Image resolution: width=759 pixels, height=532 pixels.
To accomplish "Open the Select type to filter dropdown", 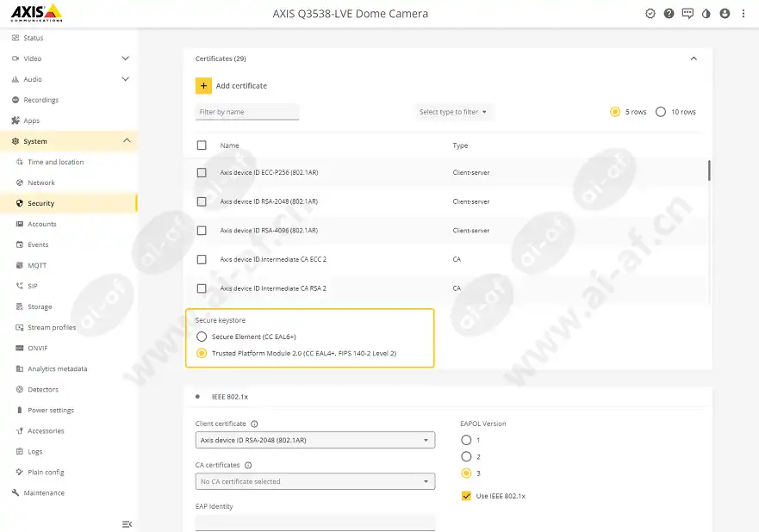I will (453, 112).
